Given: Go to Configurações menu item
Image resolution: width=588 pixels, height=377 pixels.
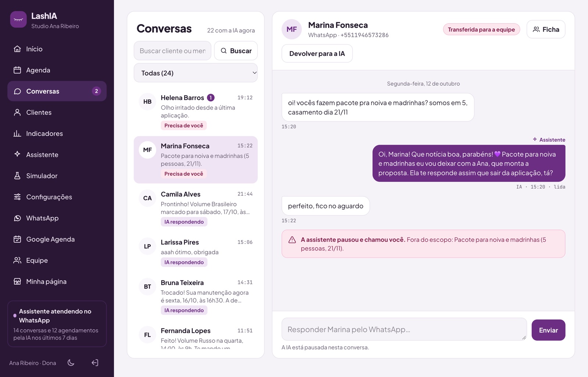Looking at the screenshot, I should point(57,197).
